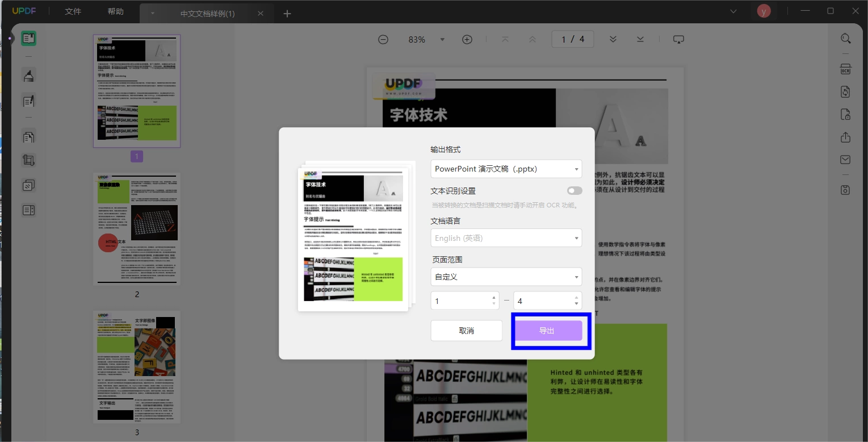Jump to the last page
The height and width of the screenshot is (442, 868).
click(640, 39)
